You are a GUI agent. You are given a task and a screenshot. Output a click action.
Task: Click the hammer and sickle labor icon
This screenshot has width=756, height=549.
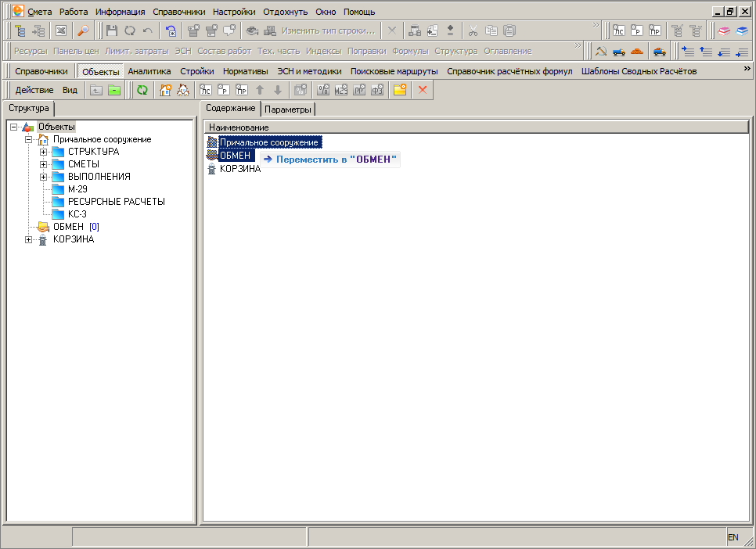coord(601,51)
